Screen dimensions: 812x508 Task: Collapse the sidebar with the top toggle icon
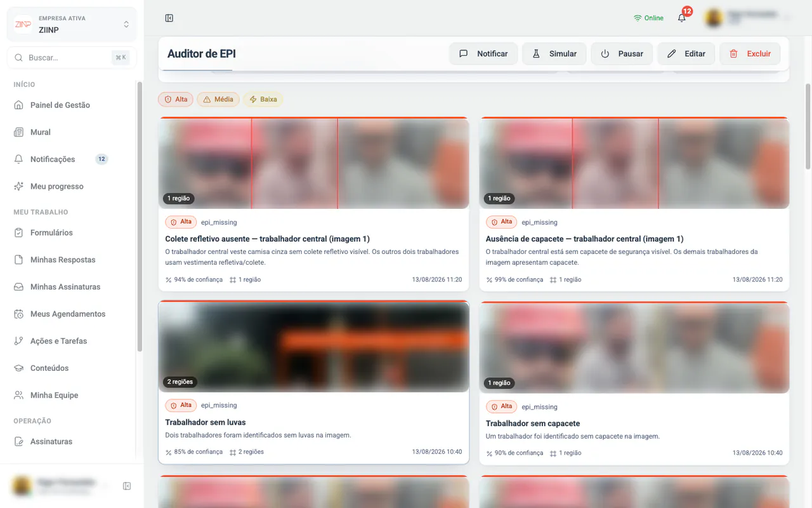point(169,18)
